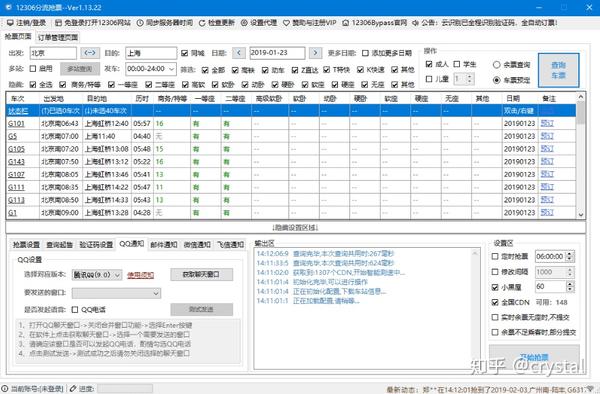Click the 当前账号 status bar icon
600x394 pixels.
pos(5,389)
